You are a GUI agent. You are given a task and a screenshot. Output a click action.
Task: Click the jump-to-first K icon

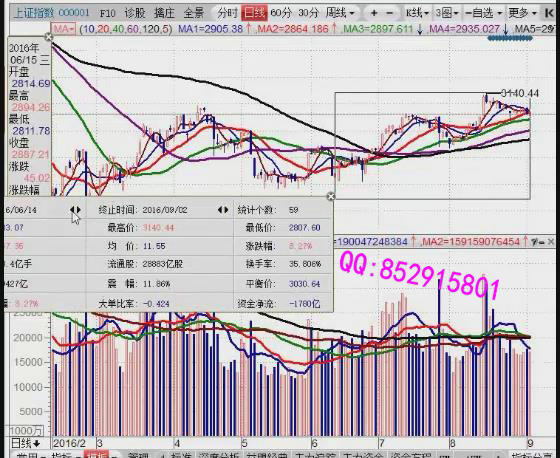[x=549, y=13]
